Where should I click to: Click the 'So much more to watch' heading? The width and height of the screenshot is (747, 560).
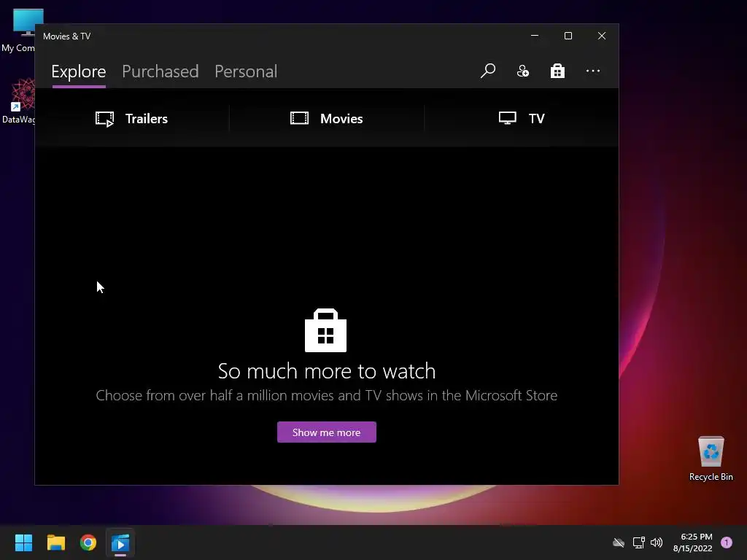tap(327, 371)
